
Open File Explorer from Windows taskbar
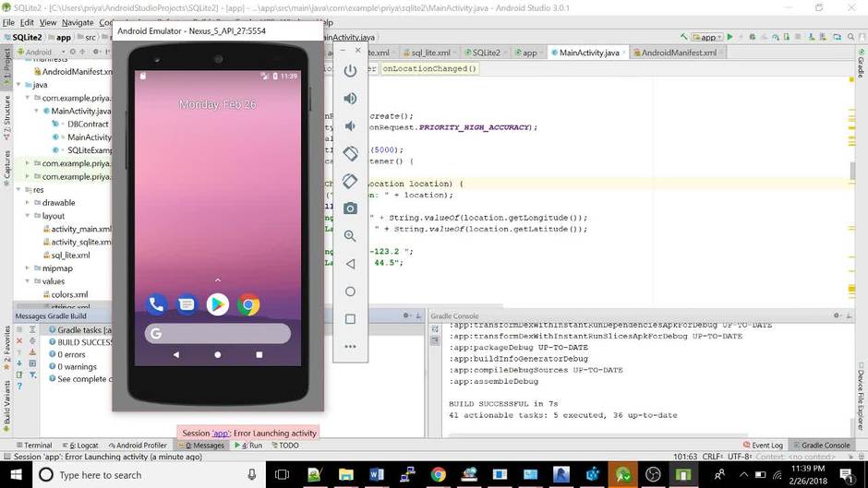pos(346,475)
